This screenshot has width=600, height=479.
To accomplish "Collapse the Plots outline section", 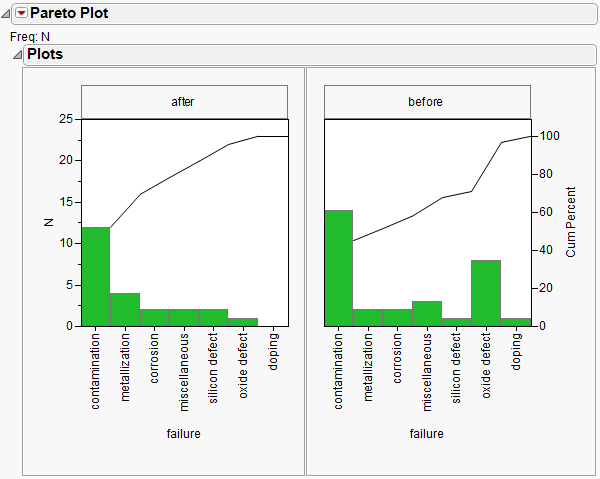I will 16,54.
